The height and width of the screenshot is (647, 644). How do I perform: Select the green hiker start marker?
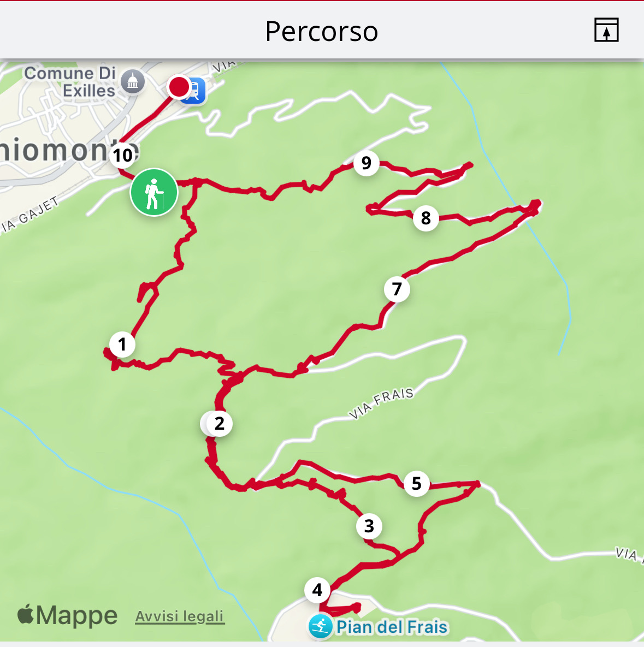click(x=154, y=192)
